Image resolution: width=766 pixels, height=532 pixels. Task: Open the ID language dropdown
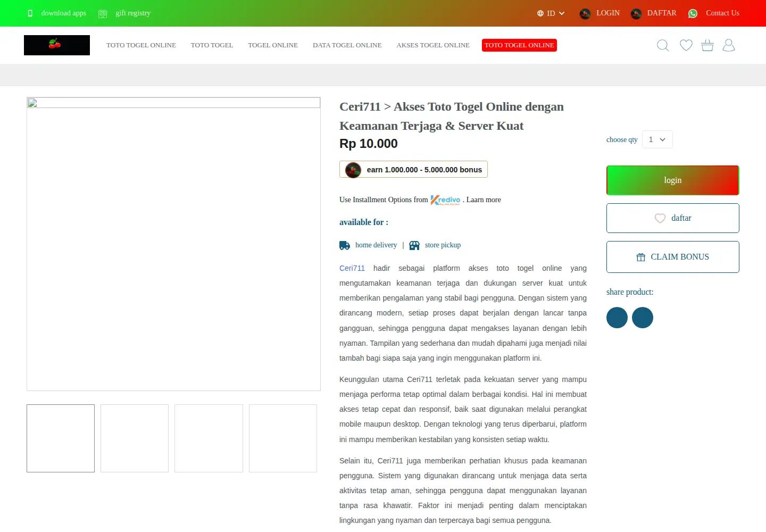tap(551, 13)
